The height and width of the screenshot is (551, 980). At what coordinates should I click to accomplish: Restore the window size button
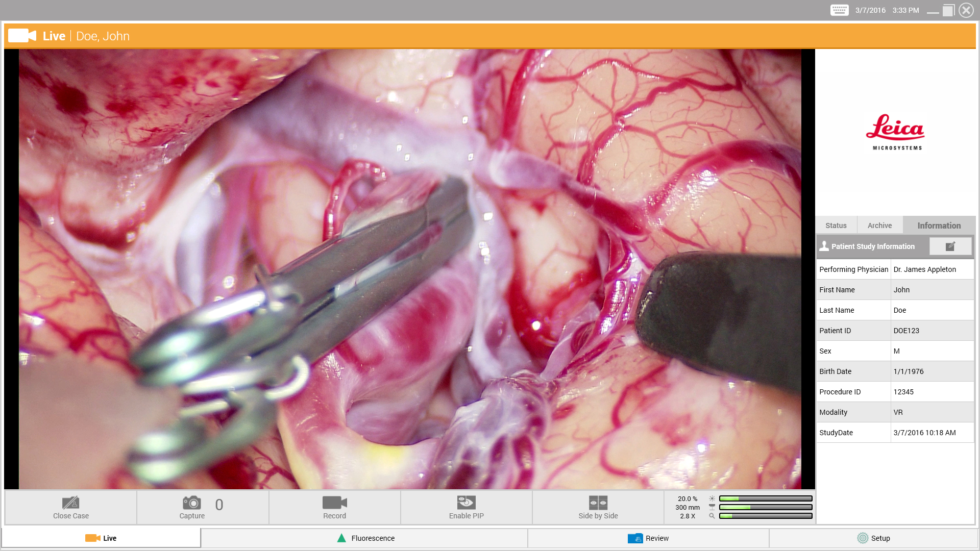[x=948, y=10]
